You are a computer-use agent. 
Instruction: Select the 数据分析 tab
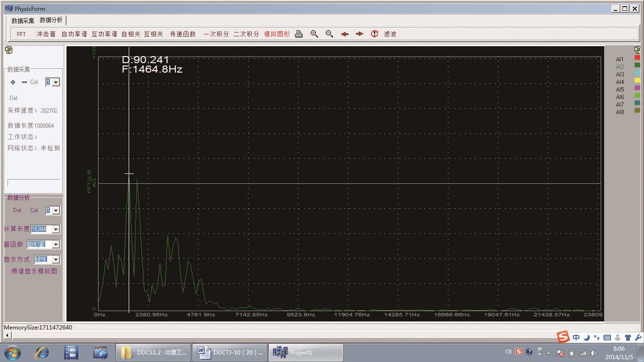pos(51,20)
